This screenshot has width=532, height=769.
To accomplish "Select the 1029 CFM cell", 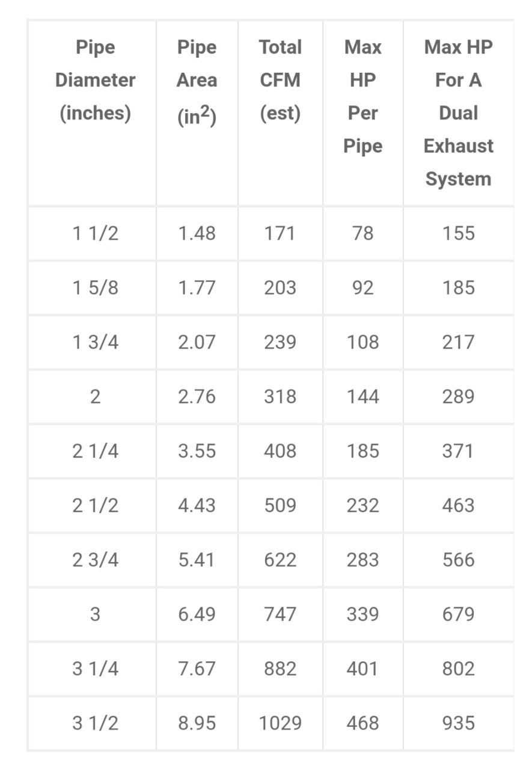I will tap(280, 723).
